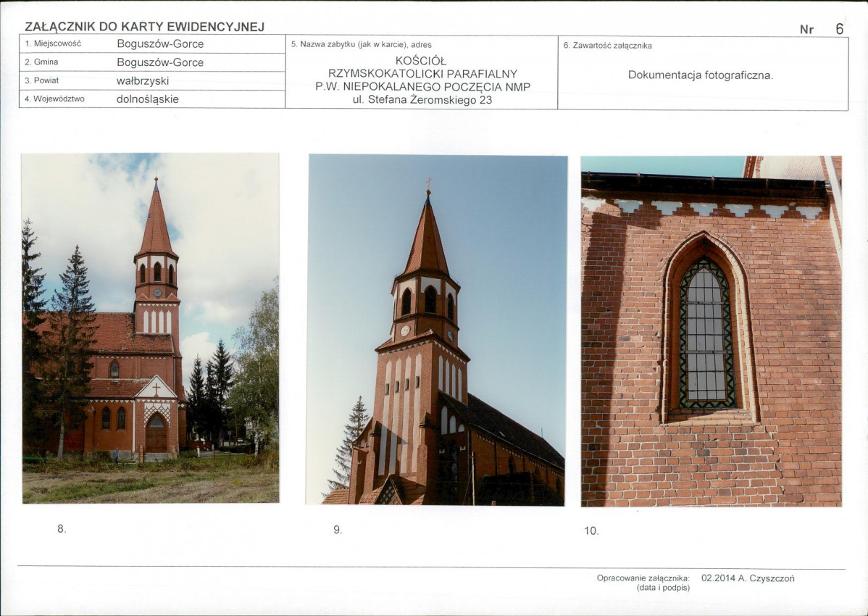Select the value 'wałbrzyski'
The width and height of the screenshot is (868, 616).
143,81
